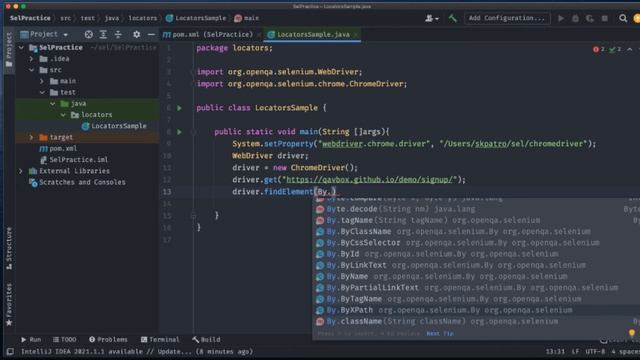Open the TODO tool window
This screenshot has width=640, height=360.
pos(64,340)
